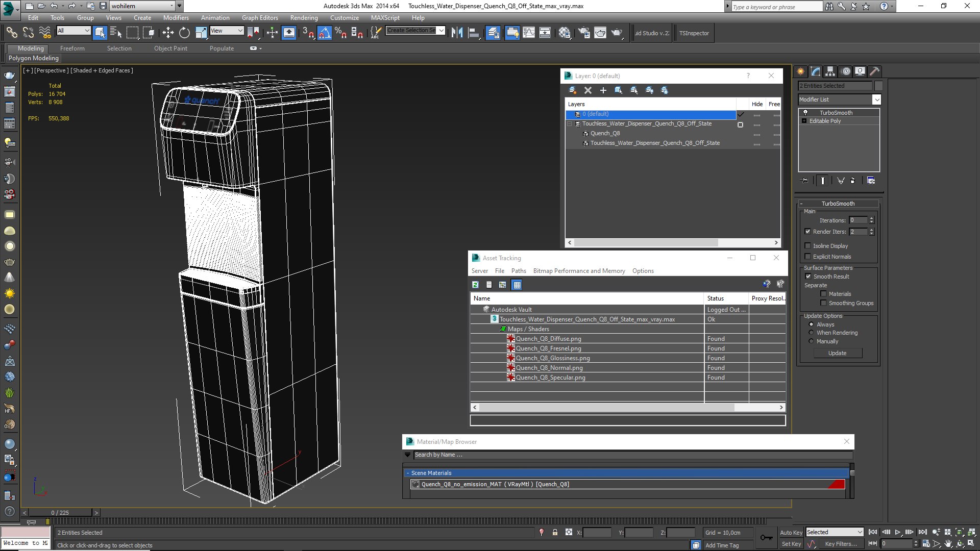Open the Hierarchy command panel tab
980x551 pixels.
click(830, 71)
